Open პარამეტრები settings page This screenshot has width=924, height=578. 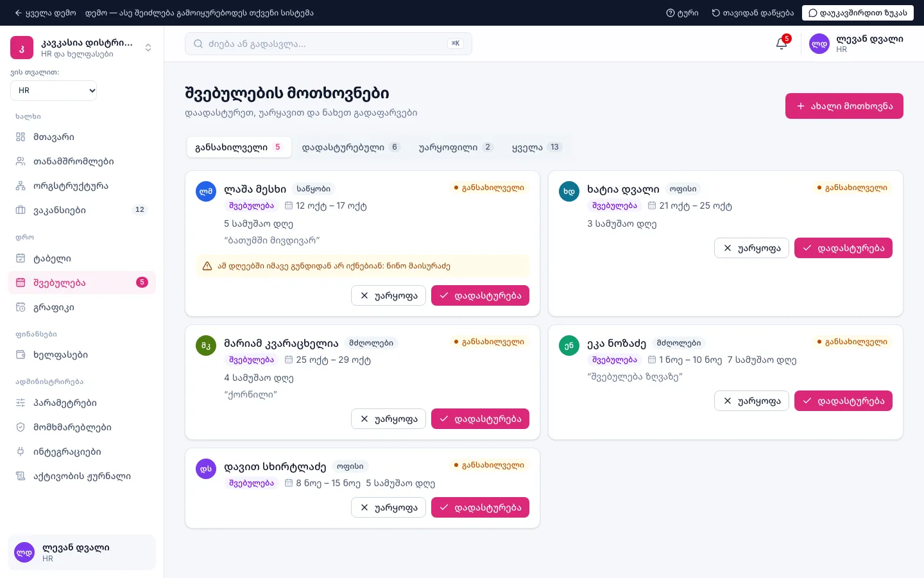(81, 403)
